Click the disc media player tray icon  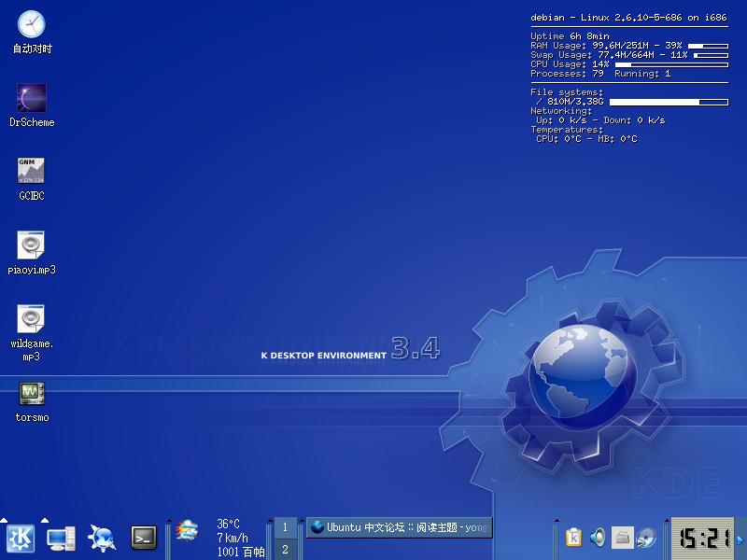pyautogui.click(x=646, y=539)
